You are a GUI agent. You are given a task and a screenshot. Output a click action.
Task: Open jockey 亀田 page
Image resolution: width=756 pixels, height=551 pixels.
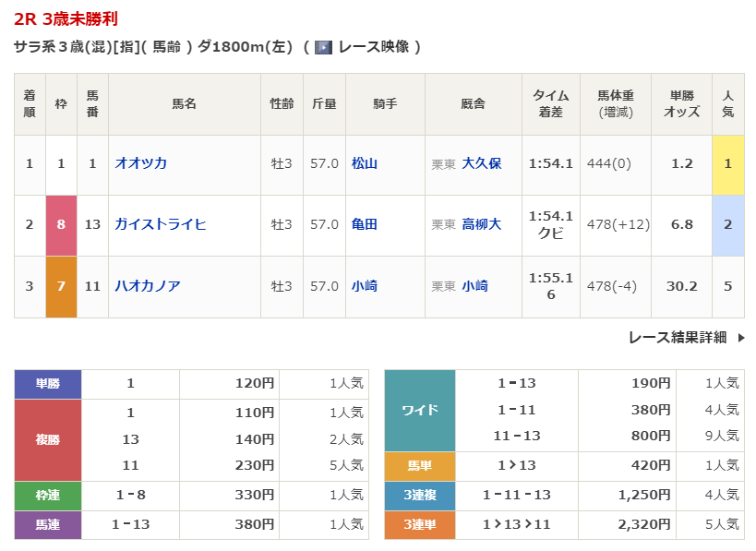[365, 224]
